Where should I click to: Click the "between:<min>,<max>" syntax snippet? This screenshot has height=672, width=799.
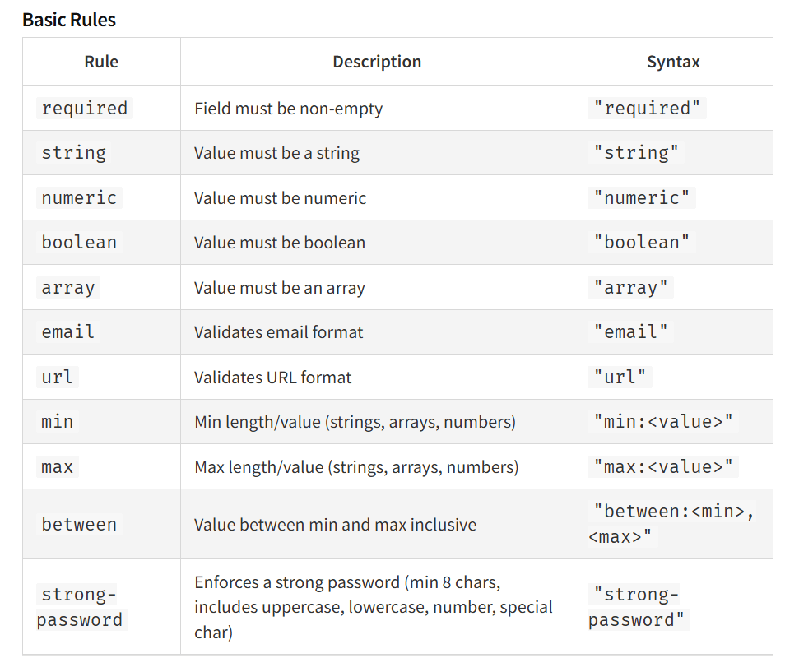(x=672, y=524)
